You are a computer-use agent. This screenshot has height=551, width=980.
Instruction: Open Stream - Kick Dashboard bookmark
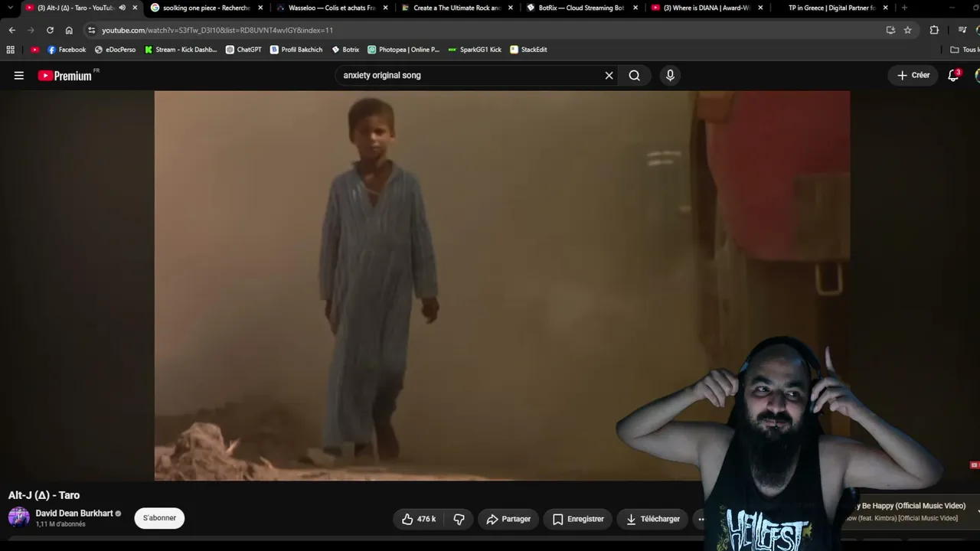181,50
